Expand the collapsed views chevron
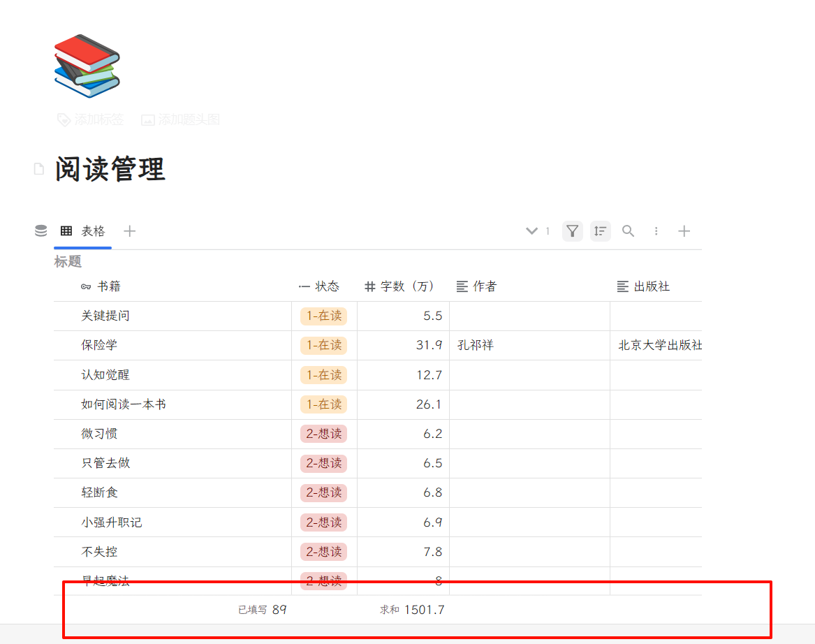This screenshot has width=815, height=644. (x=531, y=230)
